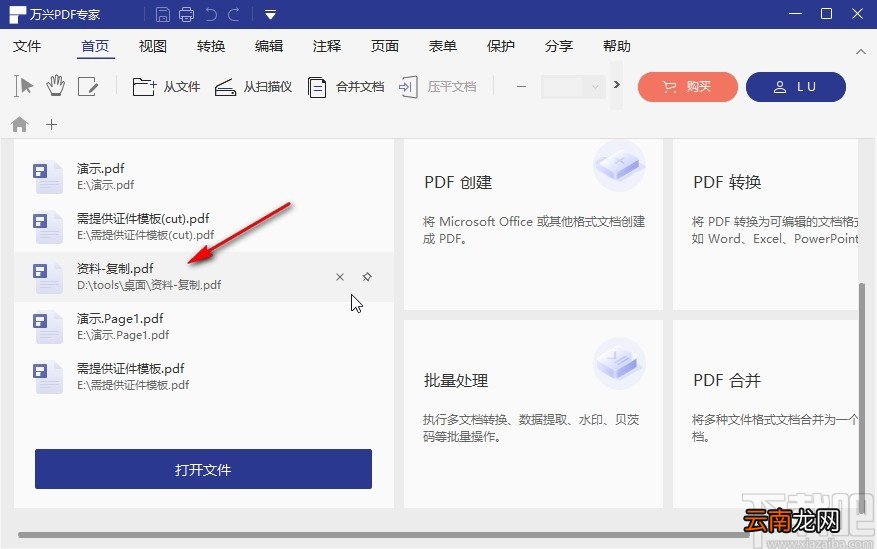Remove 资料-复制.pdf from recent list
877x549 pixels.
(x=340, y=277)
